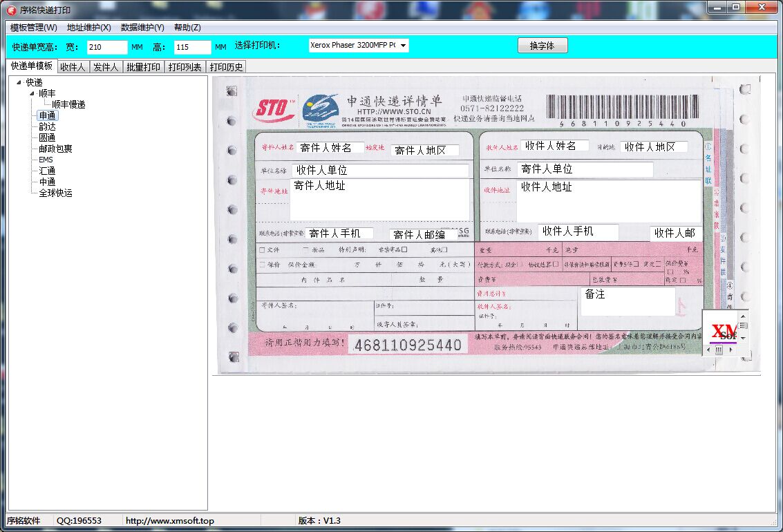Click the 收件人邮 field on the waybill
The image size is (783, 532).
point(675,233)
